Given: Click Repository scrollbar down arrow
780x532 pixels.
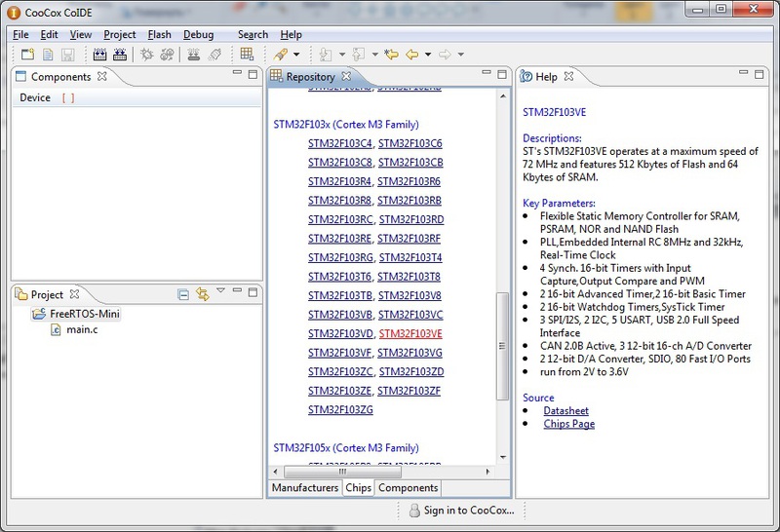Looking at the screenshot, I should [x=503, y=457].
